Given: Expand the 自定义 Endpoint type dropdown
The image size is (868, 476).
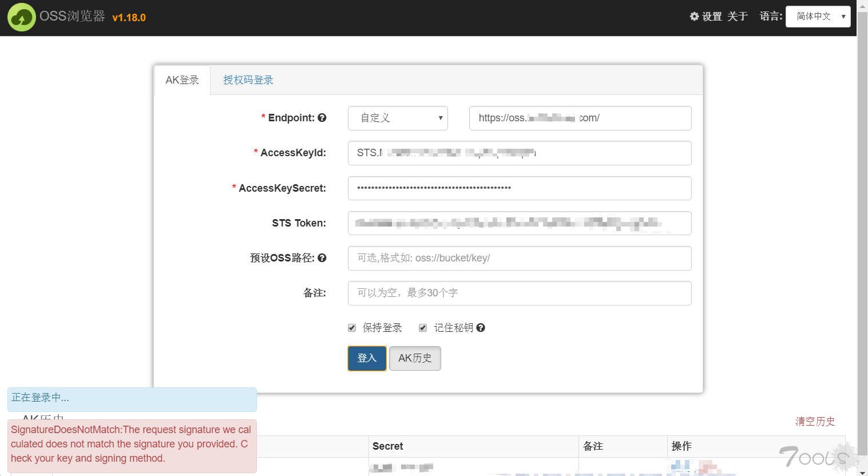Looking at the screenshot, I should tap(398, 118).
